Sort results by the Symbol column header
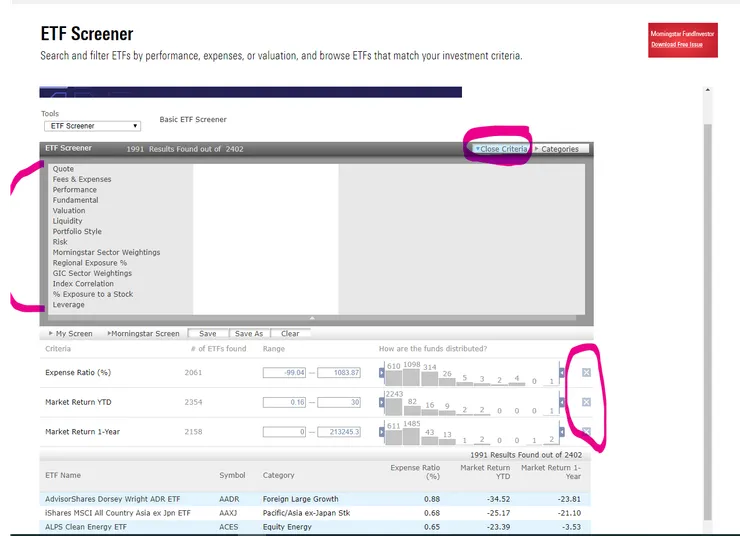740x536 pixels. click(232, 475)
